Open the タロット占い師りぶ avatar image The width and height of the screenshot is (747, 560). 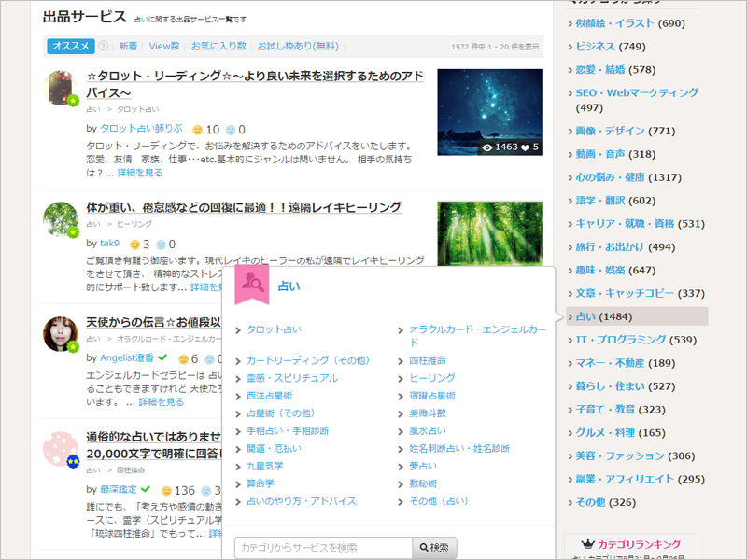click(61, 88)
